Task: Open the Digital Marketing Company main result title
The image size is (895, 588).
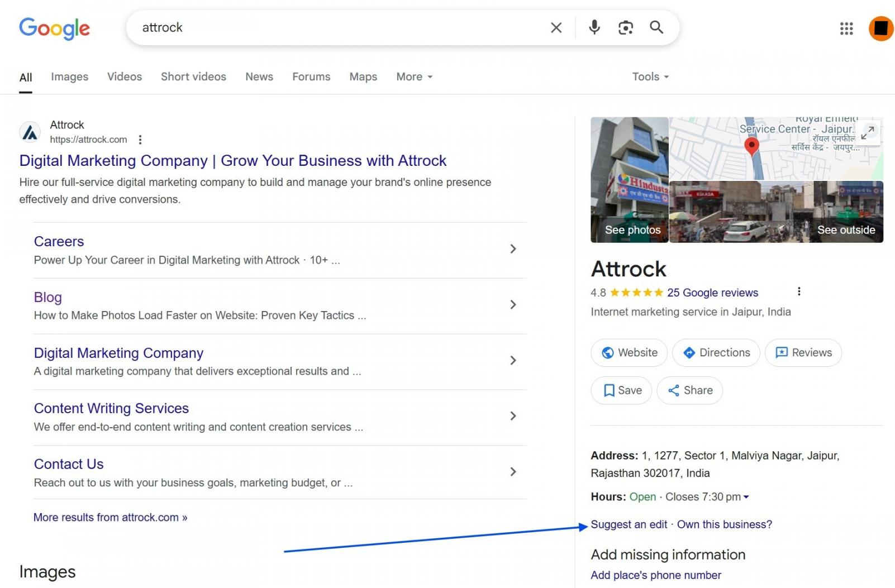Action: click(x=233, y=161)
